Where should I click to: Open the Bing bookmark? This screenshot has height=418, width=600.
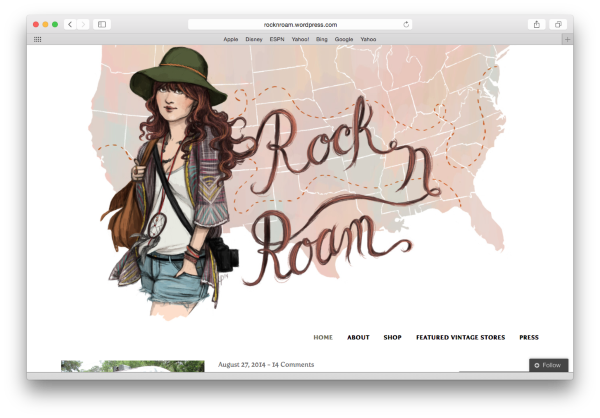coord(322,39)
